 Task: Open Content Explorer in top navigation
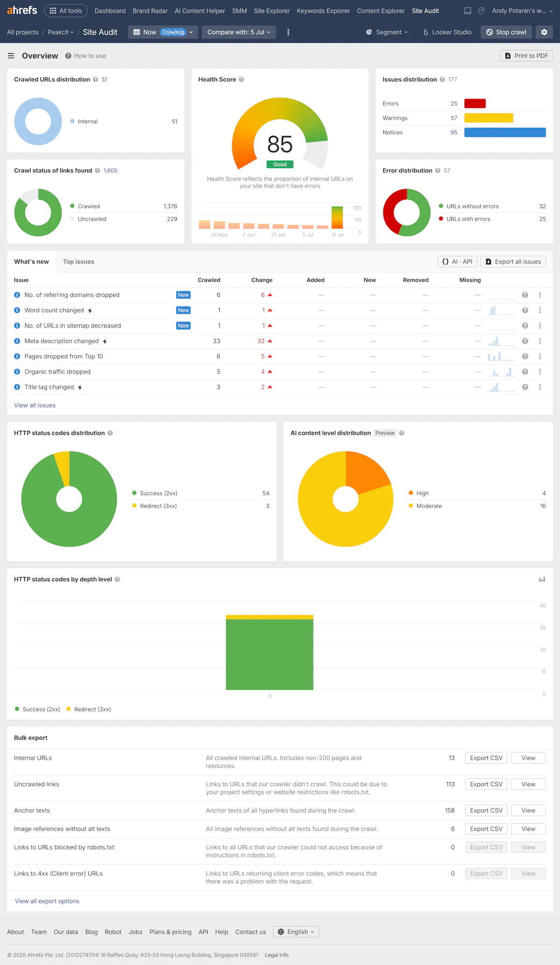click(381, 11)
